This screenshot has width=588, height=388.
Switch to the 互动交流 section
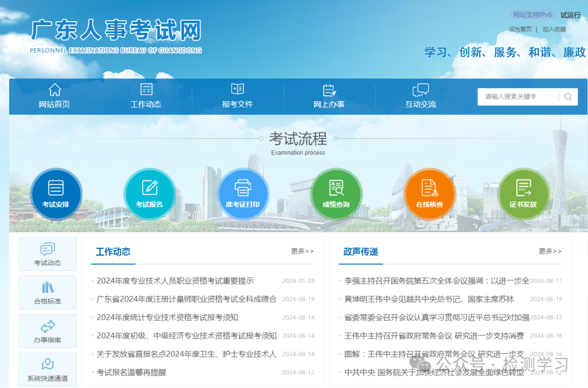pyautogui.click(x=420, y=96)
